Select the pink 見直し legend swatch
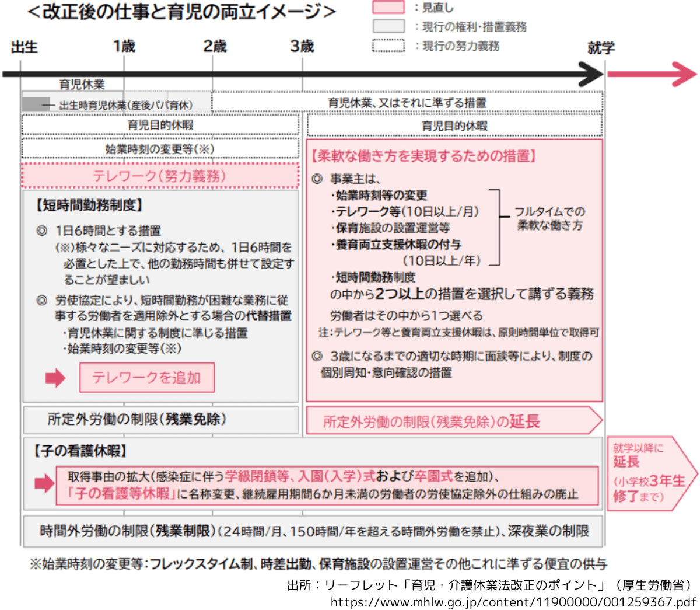 pyautogui.click(x=388, y=8)
